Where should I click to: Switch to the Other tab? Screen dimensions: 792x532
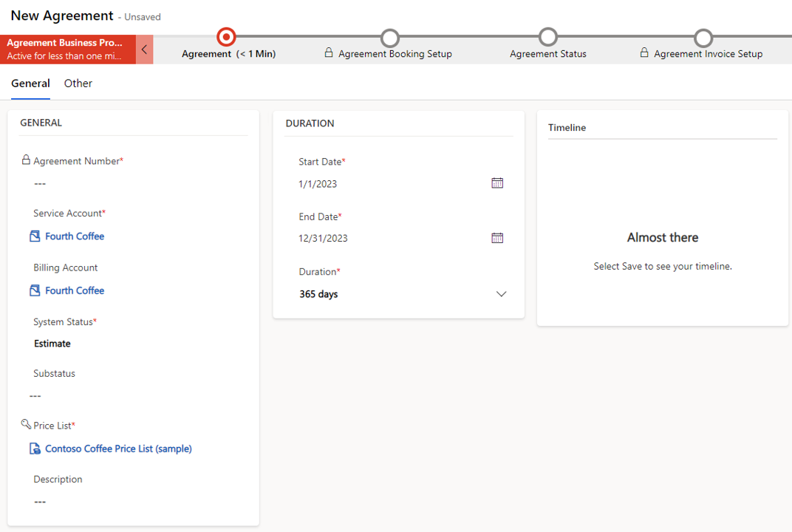click(x=78, y=83)
